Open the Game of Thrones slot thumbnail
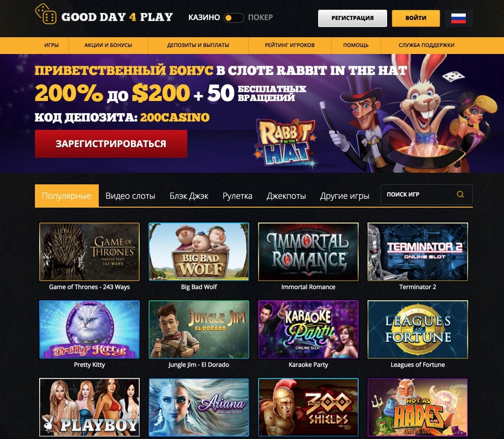This screenshot has width=504, height=439. pyautogui.click(x=89, y=252)
